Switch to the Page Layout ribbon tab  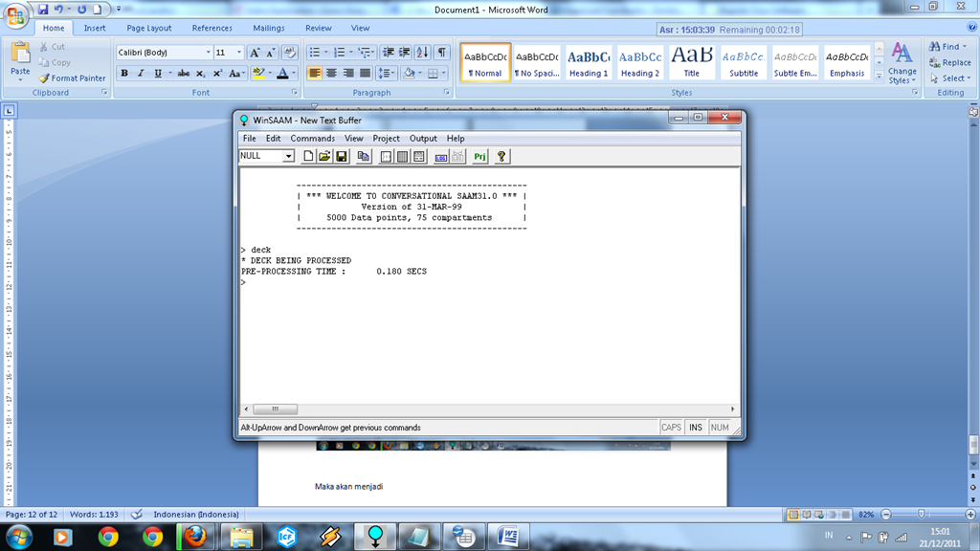coord(148,28)
